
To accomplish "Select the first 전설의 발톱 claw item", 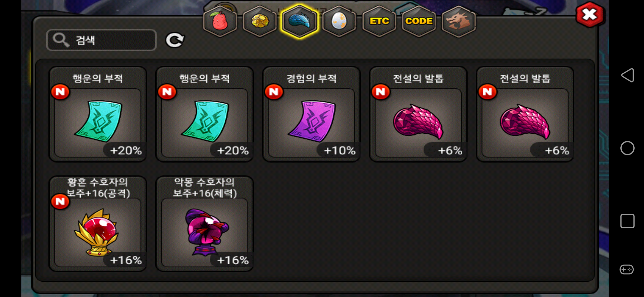I will click(418, 114).
